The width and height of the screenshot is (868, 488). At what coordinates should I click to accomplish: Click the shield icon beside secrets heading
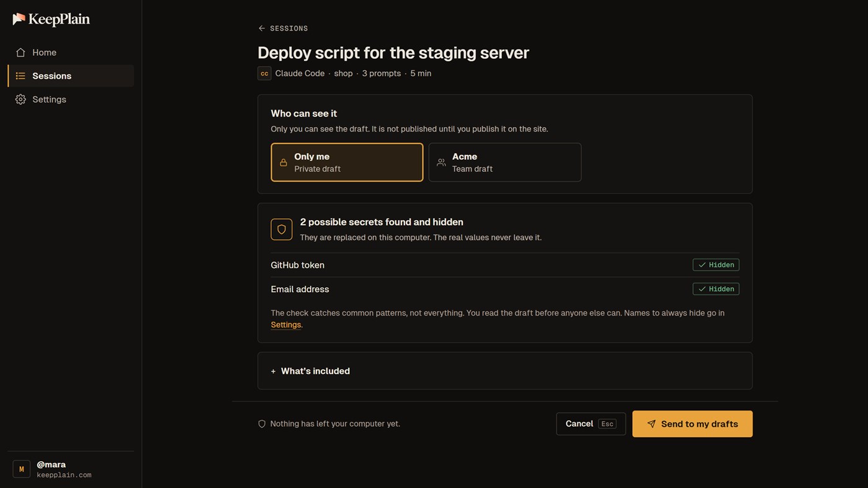click(x=282, y=229)
